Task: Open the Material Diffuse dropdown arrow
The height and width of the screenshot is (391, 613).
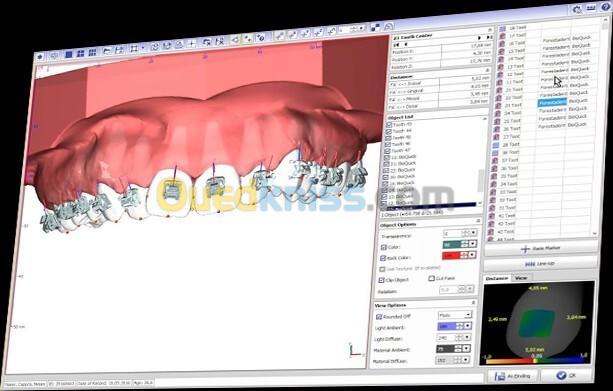Action: (466, 360)
